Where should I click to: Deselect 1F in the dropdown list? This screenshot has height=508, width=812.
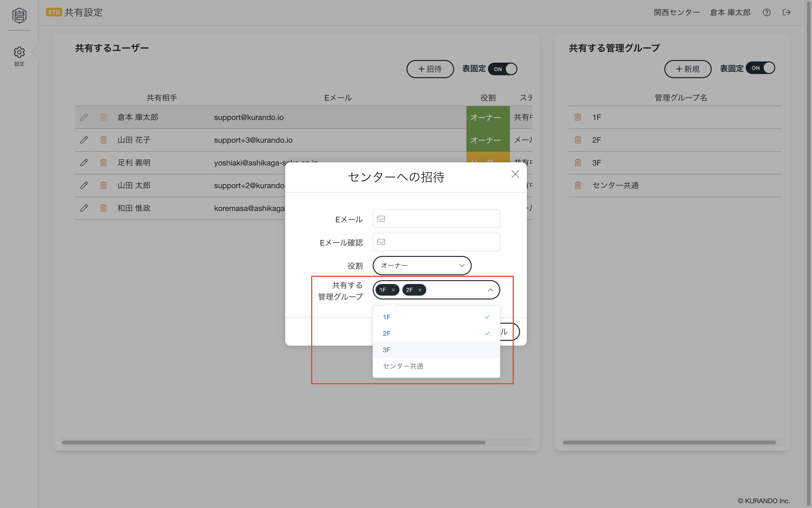pyautogui.click(x=436, y=317)
